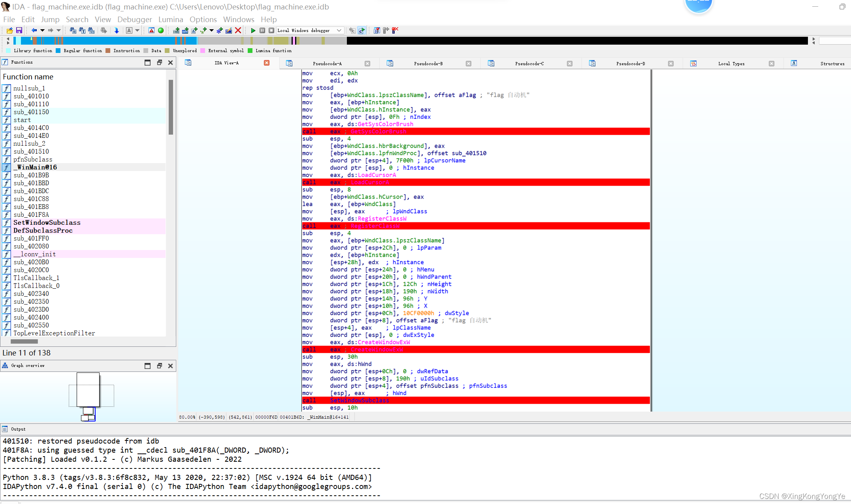Click the navigation band near the left
The image size is (851, 504).
click(x=40, y=40)
